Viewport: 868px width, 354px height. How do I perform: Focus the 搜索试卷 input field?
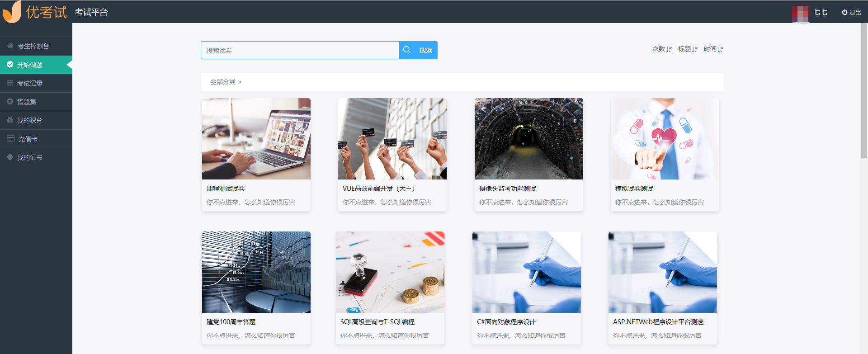point(300,50)
